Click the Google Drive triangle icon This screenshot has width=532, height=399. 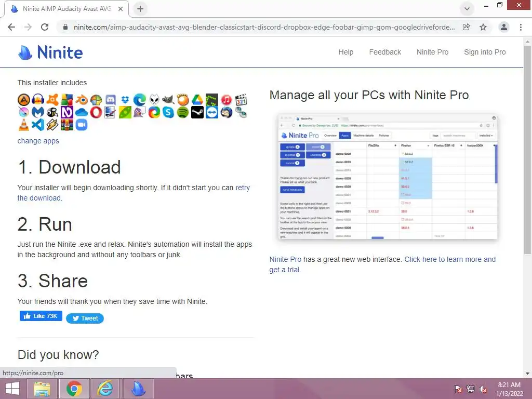(197, 100)
